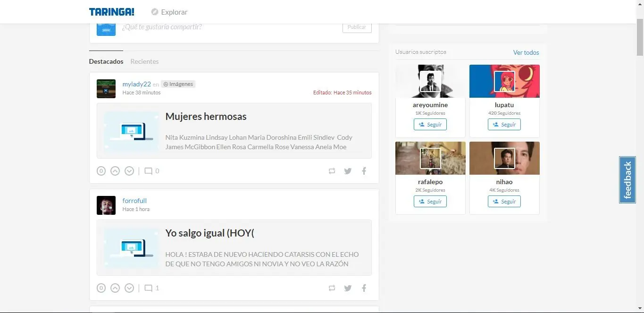Follow areyoumine with Seguir button
Screen dimensions: 644x313
tap(430, 125)
